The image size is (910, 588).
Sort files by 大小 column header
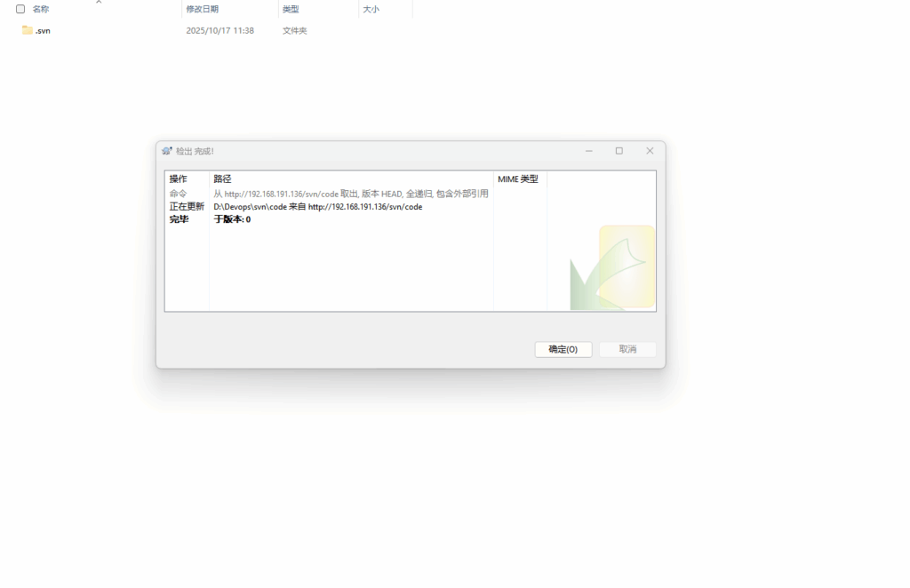[x=371, y=9]
